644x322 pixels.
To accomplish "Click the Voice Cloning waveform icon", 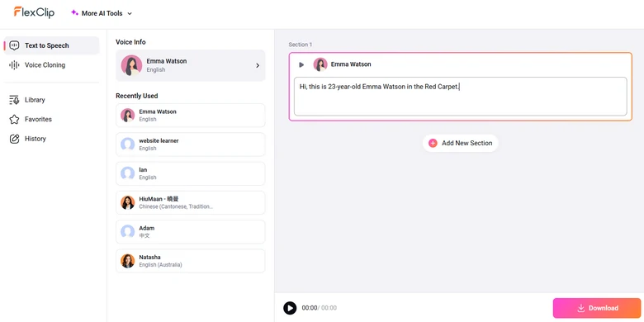I will coord(14,65).
